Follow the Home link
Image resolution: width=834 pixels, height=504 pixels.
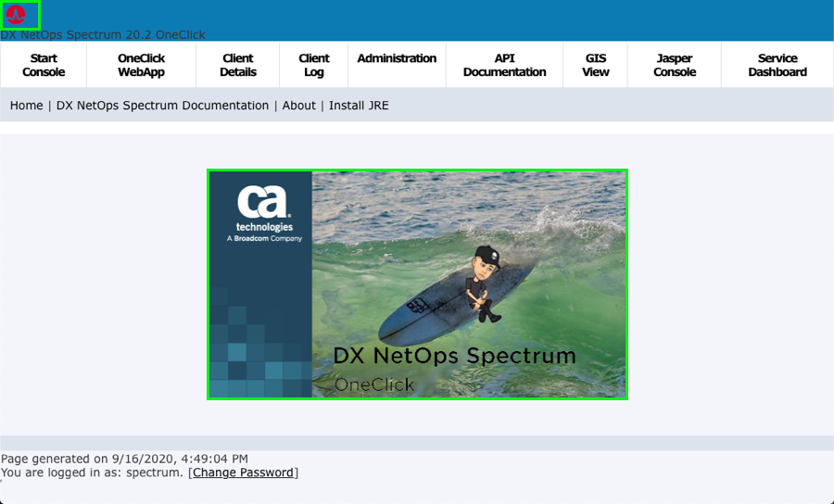(x=27, y=106)
